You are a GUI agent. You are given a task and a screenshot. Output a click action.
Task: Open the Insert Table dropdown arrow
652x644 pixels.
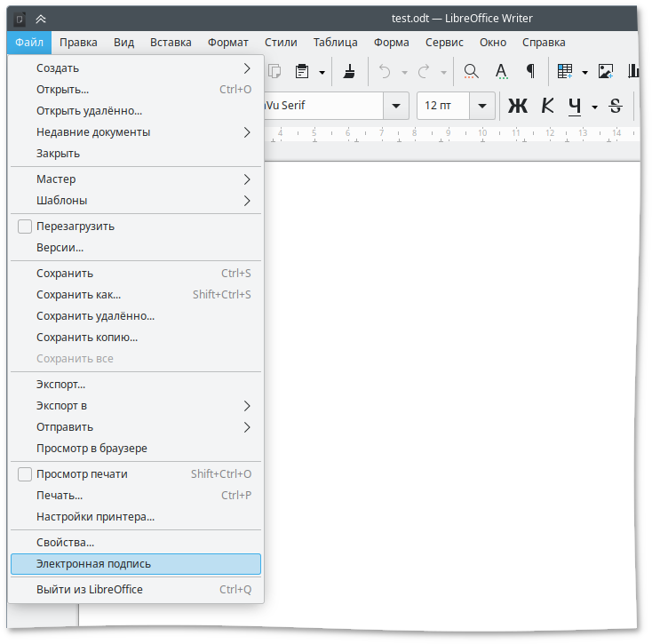pyautogui.click(x=584, y=72)
